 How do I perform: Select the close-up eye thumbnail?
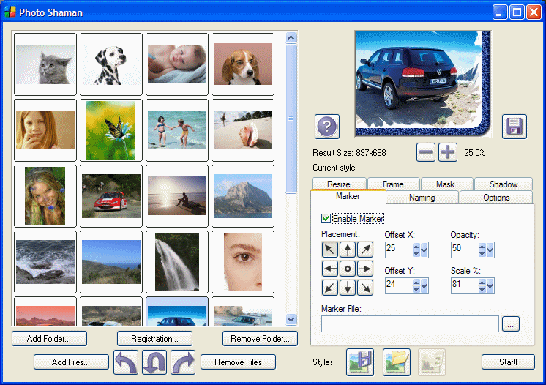(243, 262)
